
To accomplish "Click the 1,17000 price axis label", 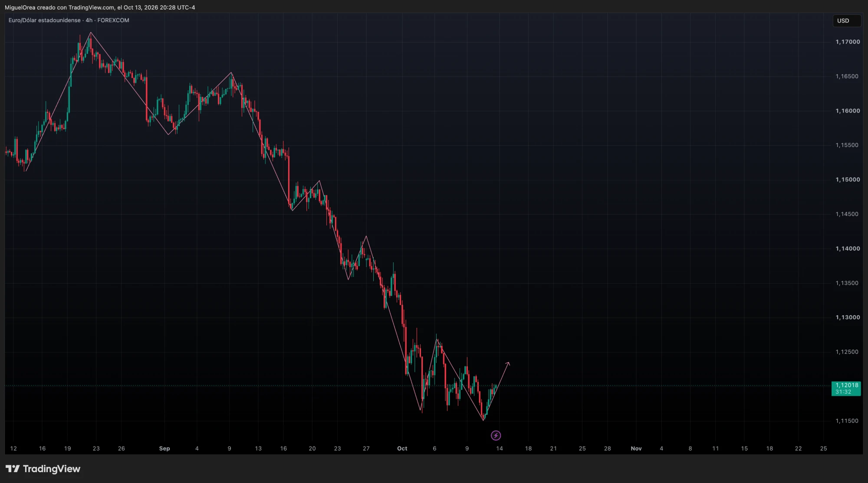I will point(848,42).
